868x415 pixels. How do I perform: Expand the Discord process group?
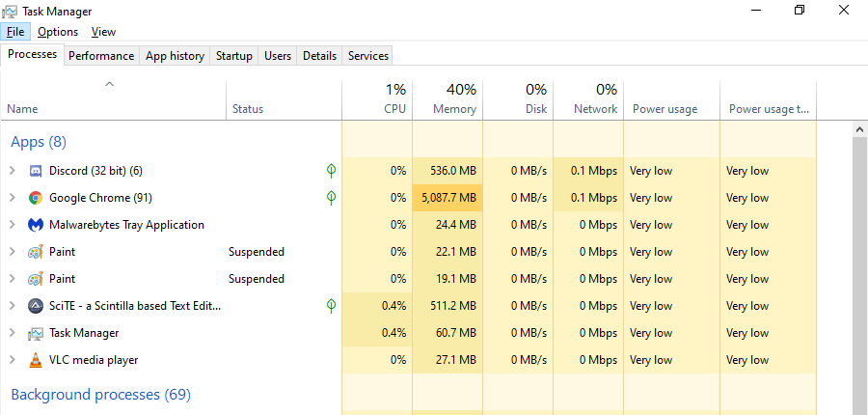pos(12,171)
